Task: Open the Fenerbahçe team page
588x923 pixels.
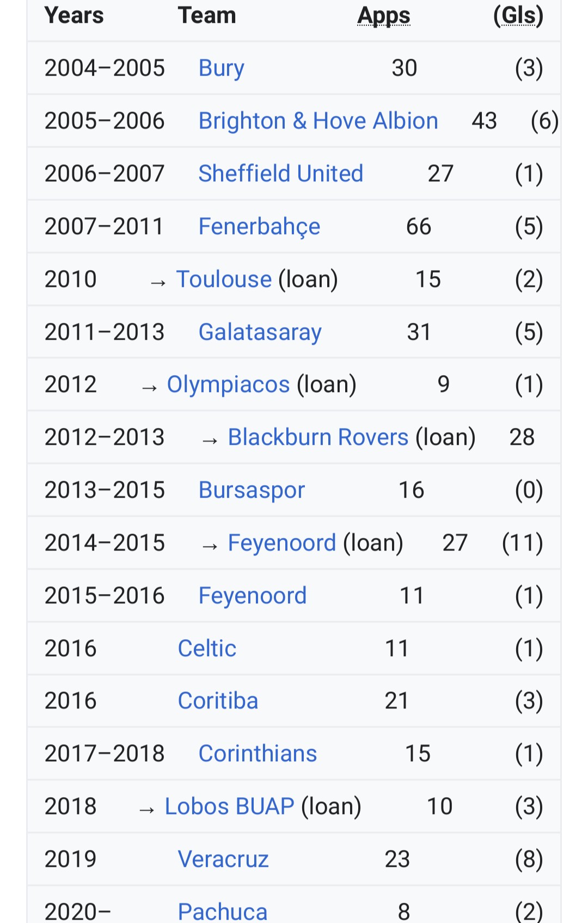Action: click(259, 227)
